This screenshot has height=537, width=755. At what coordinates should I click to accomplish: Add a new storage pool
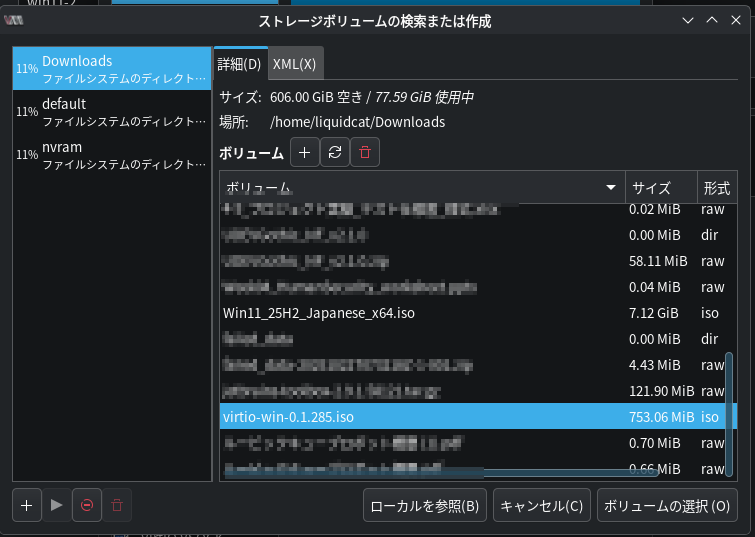pos(26,505)
